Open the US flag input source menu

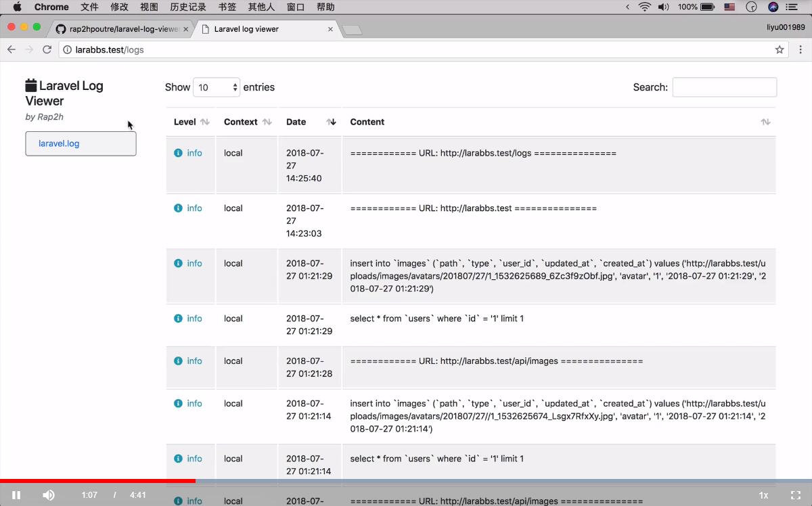729,7
